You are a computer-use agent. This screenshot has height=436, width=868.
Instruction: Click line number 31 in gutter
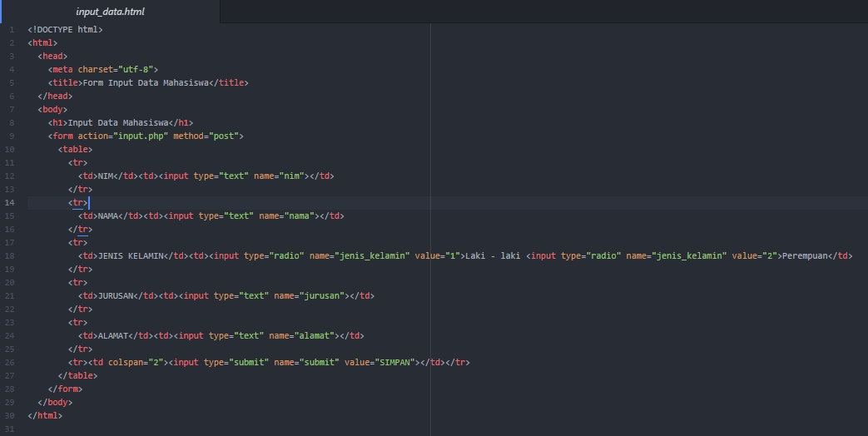(9, 429)
